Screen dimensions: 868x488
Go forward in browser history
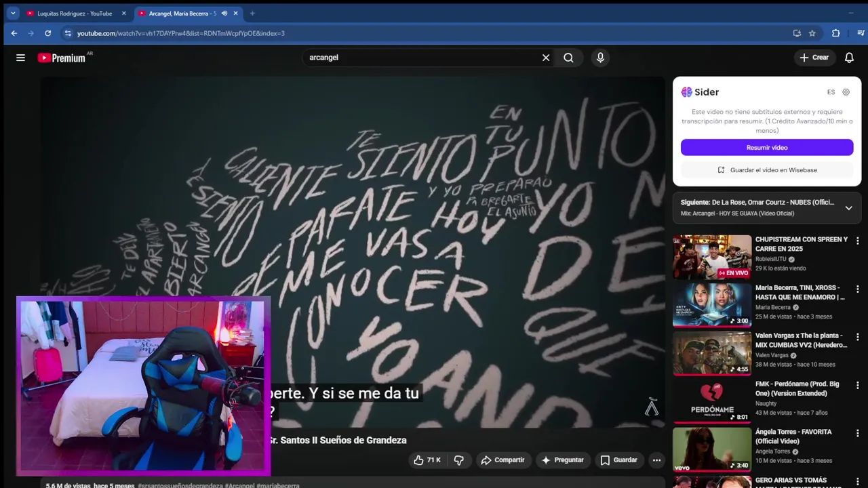(31, 33)
